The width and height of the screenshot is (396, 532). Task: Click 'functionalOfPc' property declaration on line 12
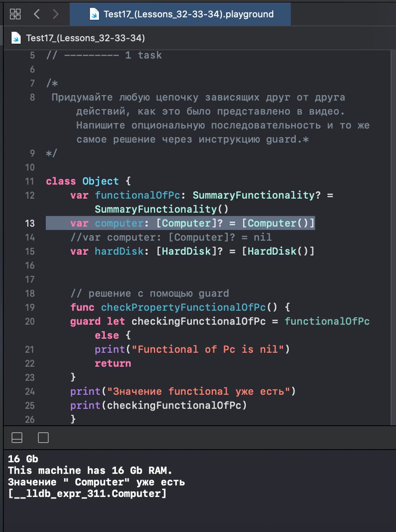click(x=138, y=195)
